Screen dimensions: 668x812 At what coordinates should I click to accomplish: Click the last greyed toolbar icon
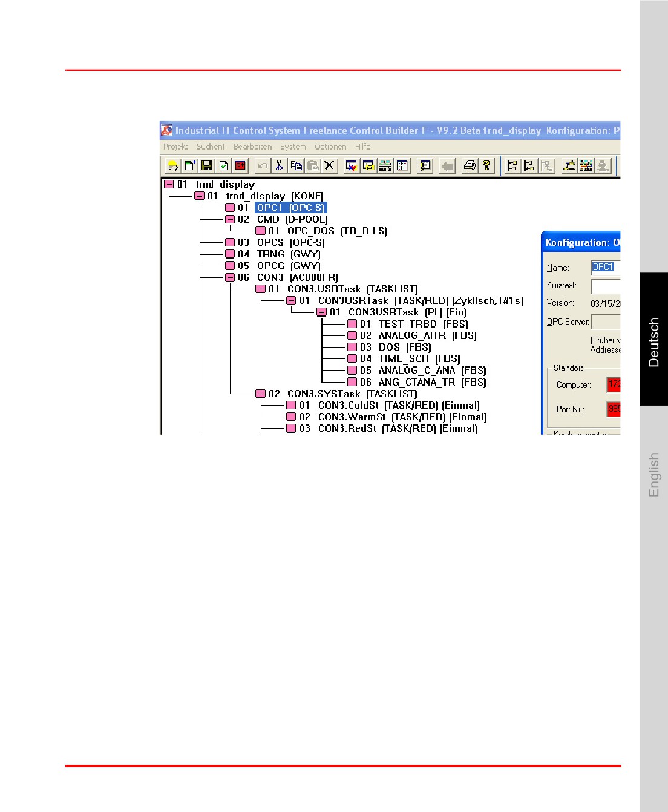click(603, 165)
